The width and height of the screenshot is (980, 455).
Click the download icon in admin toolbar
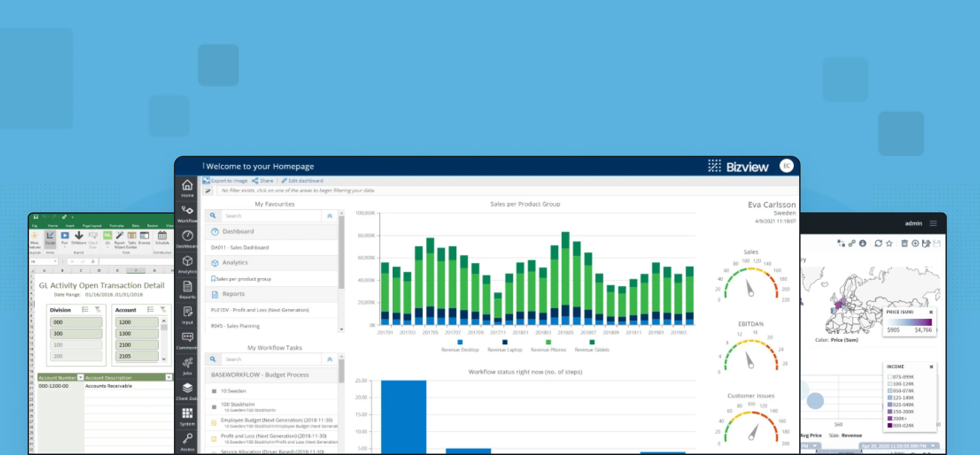862,243
